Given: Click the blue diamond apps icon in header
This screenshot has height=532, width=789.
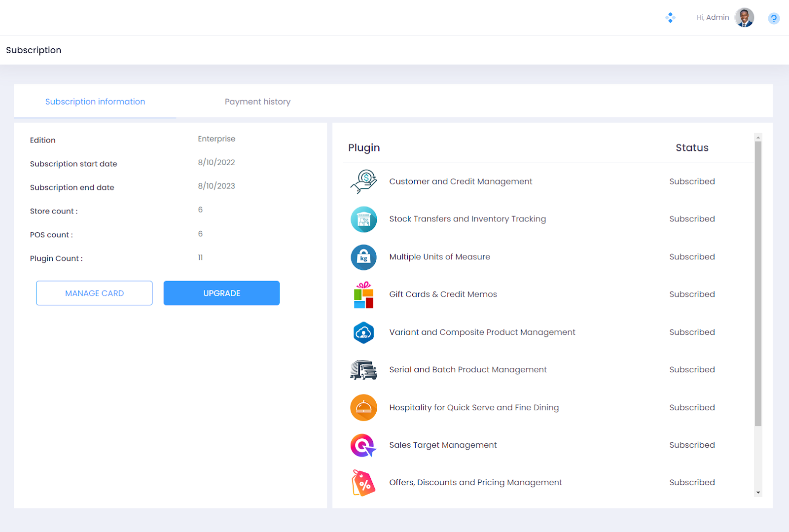Looking at the screenshot, I should [x=670, y=18].
